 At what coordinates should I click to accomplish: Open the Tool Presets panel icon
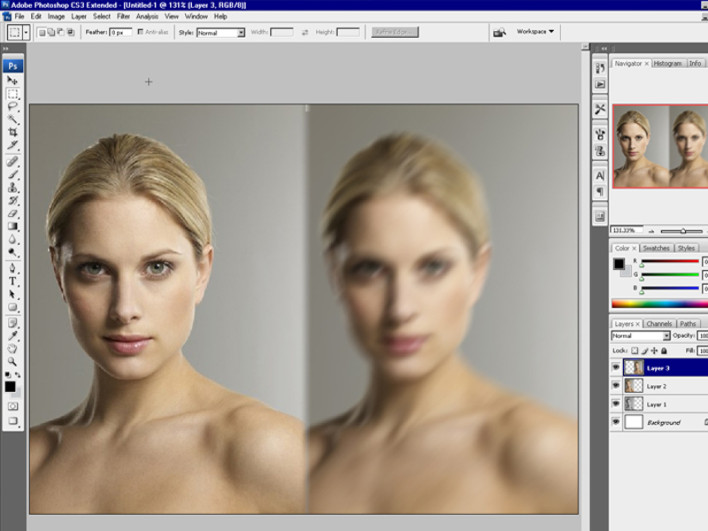pos(600,109)
